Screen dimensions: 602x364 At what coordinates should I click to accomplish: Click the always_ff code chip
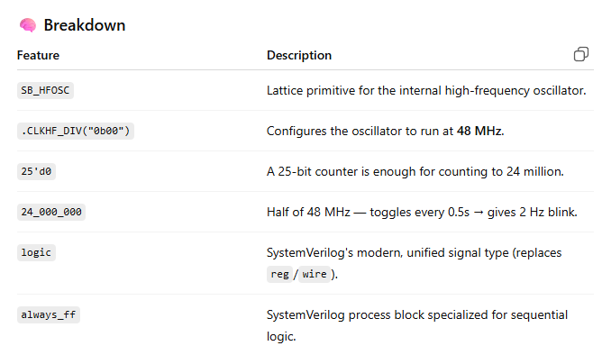coord(50,314)
